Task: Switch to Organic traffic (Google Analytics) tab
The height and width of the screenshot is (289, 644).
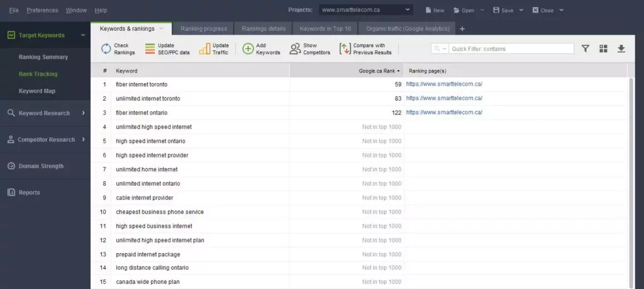Action: click(x=408, y=29)
